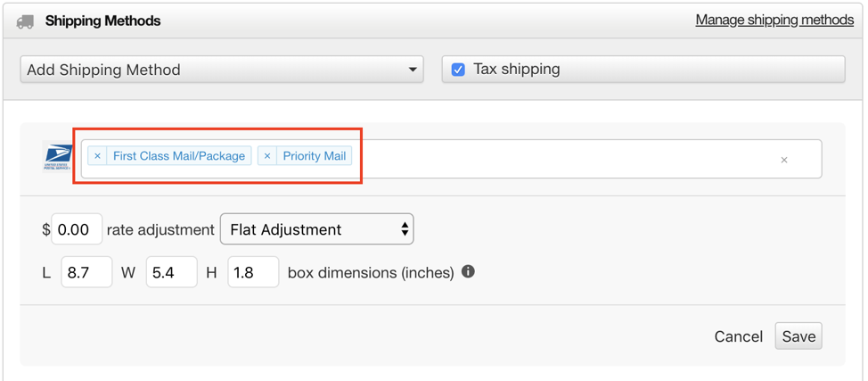Click the Save button
The width and height of the screenshot is (868, 381).
[798, 336]
